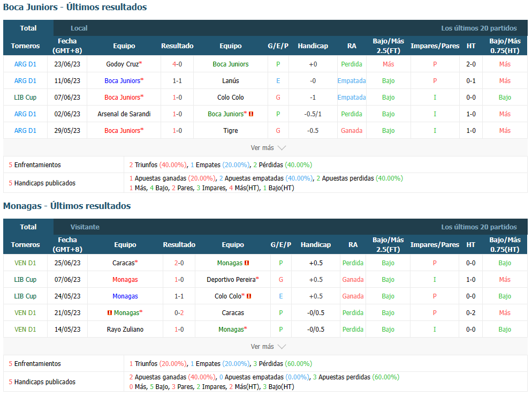Click the -0.5/1 handicap value

[x=313, y=114]
